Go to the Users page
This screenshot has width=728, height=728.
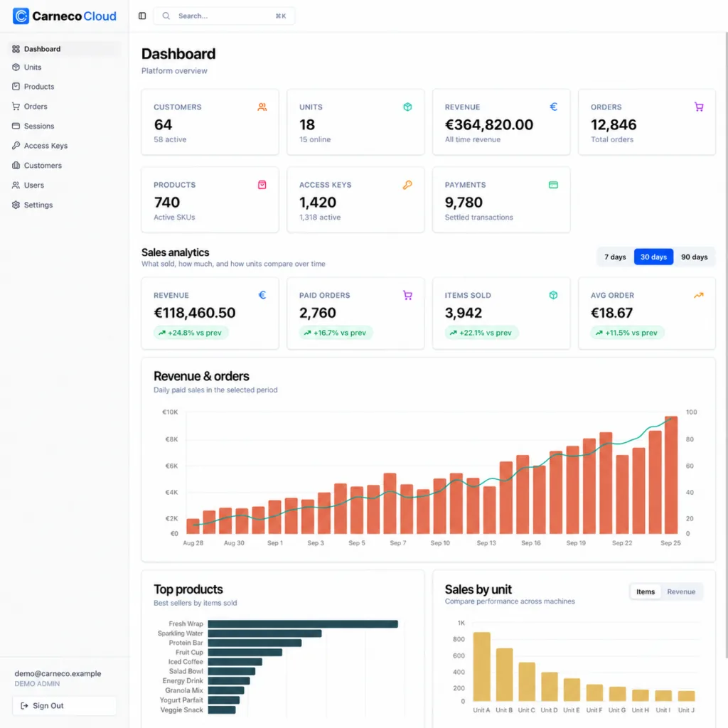[64, 185]
